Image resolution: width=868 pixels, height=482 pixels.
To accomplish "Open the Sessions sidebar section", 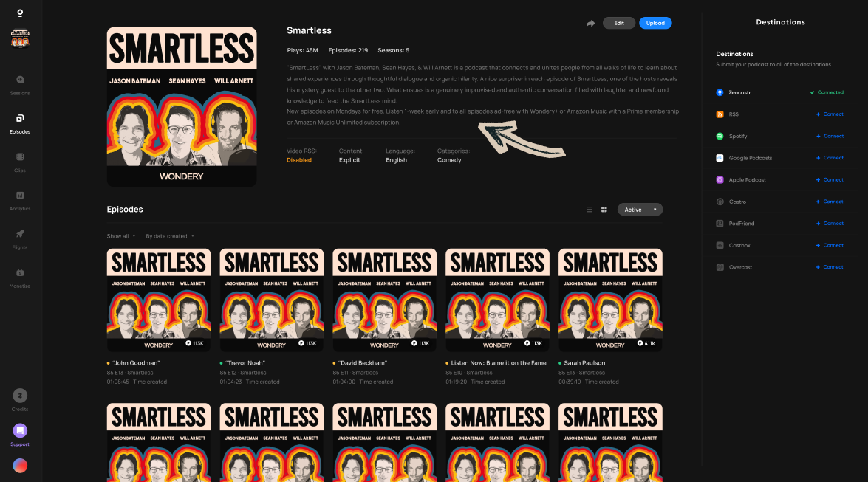I will point(20,85).
